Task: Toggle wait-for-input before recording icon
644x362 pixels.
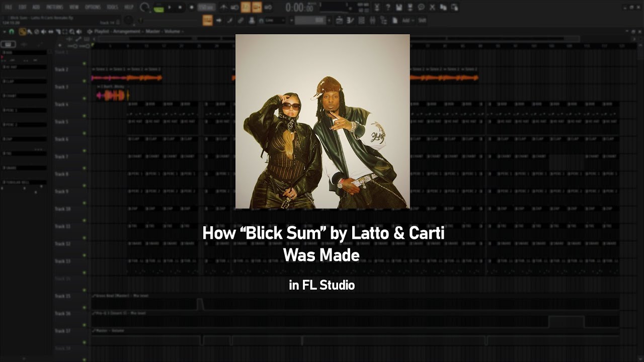Action: [x=234, y=7]
